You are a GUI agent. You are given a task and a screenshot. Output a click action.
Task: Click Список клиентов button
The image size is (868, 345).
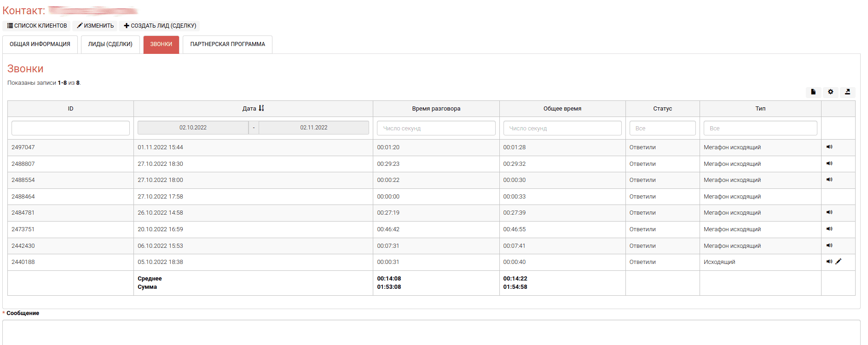(x=37, y=26)
